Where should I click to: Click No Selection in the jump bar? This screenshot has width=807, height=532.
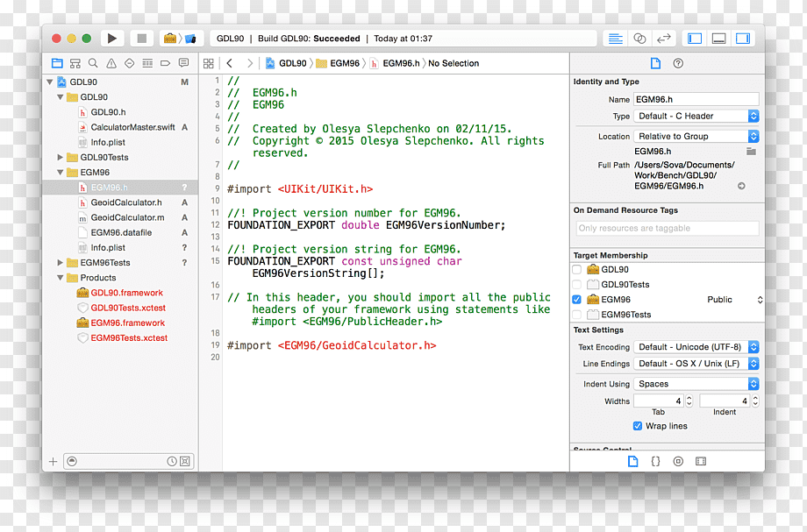pyautogui.click(x=453, y=63)
